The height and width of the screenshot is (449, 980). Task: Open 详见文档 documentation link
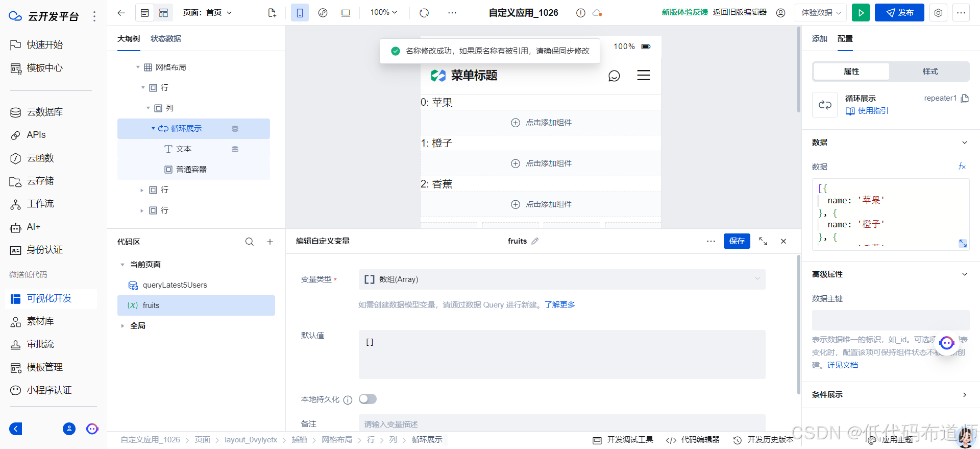pos(843,365)
